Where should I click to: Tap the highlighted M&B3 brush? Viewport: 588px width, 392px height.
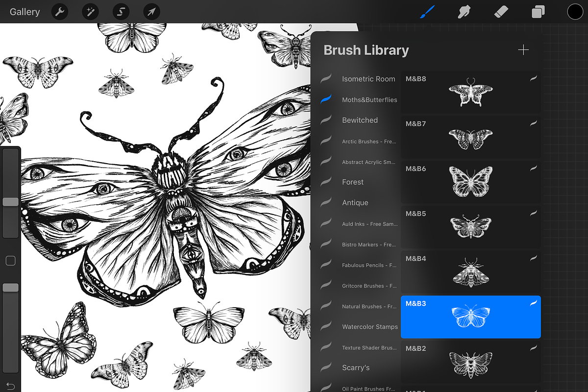(471, 317)
